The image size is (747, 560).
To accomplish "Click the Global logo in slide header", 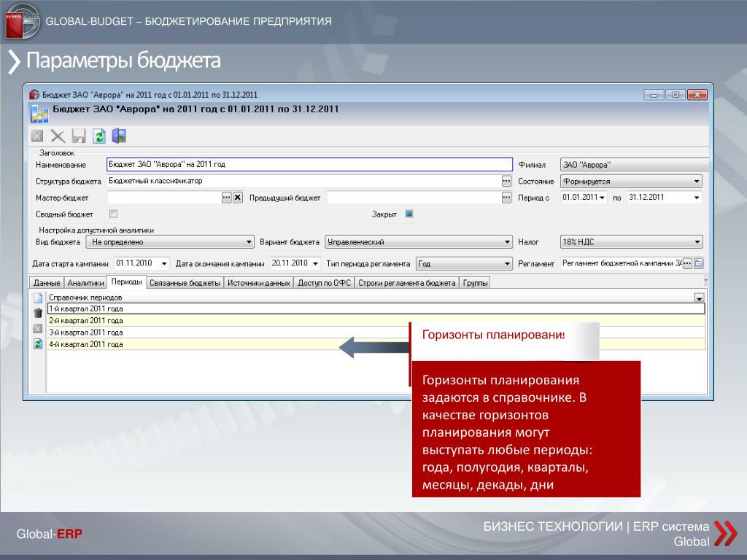I will coord(22,21).
